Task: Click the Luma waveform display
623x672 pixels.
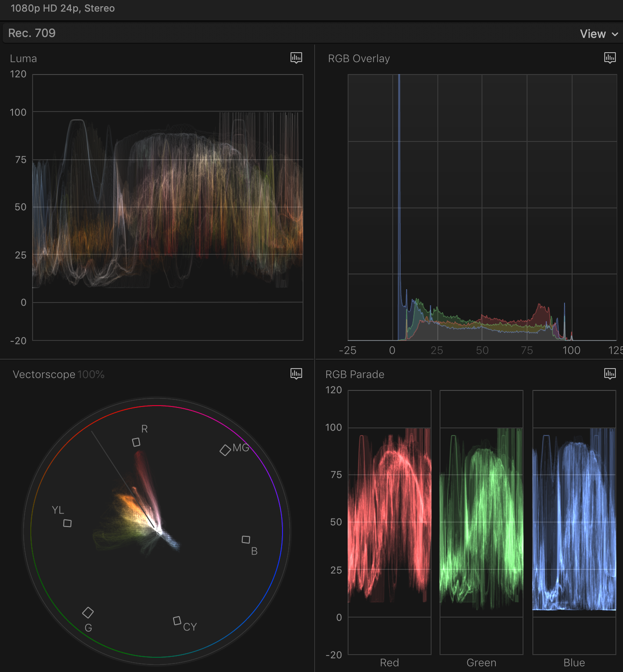Action: point(168,207)
